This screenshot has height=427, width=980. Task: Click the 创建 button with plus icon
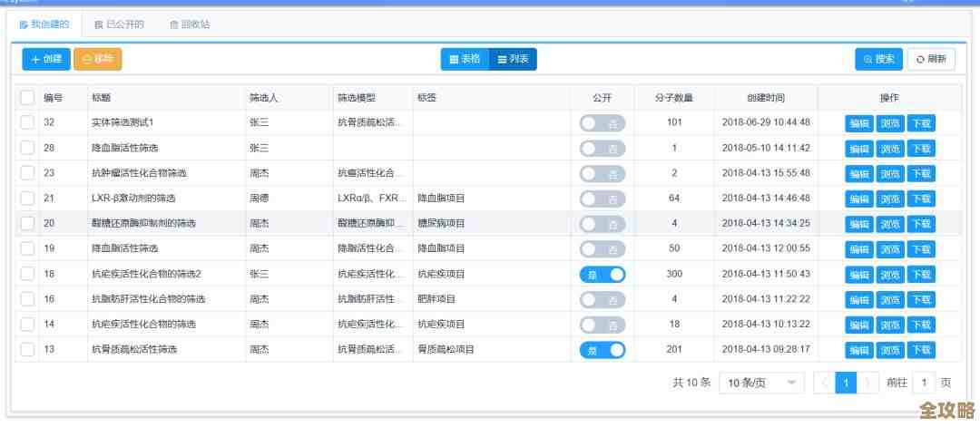pyautogui.click(x=45, y=59)
